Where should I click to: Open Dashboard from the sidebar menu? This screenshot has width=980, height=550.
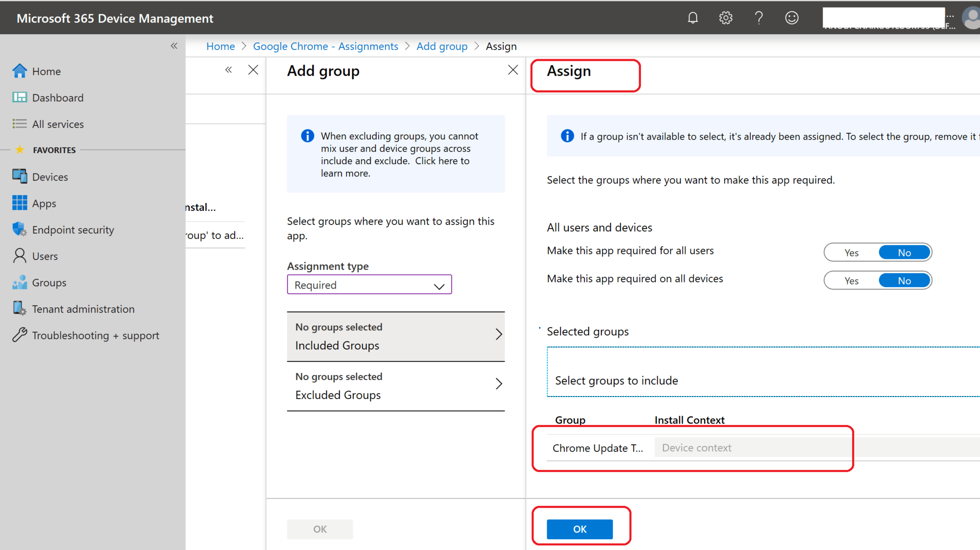(x=58, y=98)
